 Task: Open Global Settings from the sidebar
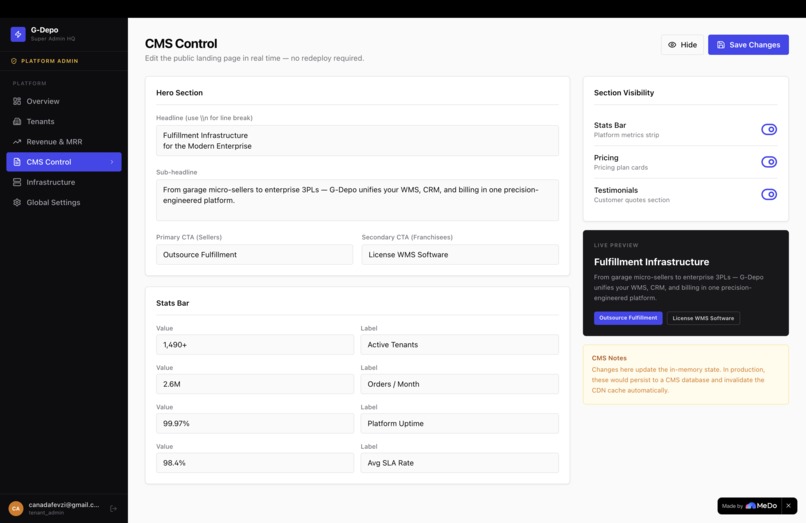pos(64,203)
